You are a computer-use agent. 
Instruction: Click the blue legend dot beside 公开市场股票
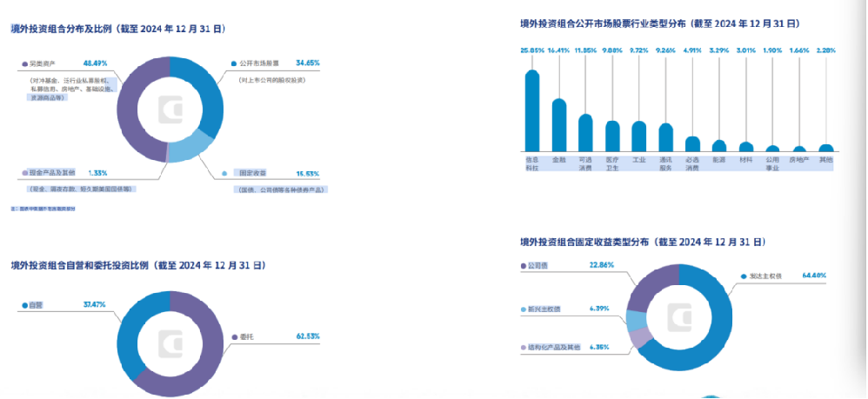(x=233, y=64)
